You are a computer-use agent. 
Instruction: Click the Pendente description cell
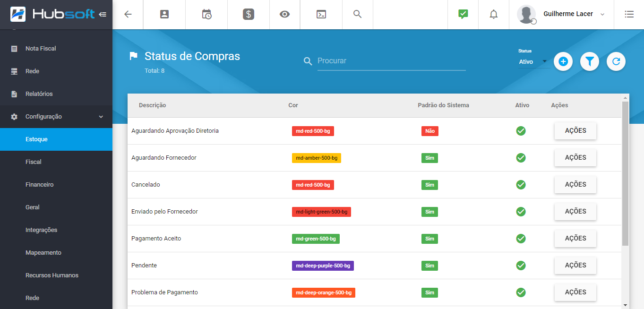(x=144, y=266)
